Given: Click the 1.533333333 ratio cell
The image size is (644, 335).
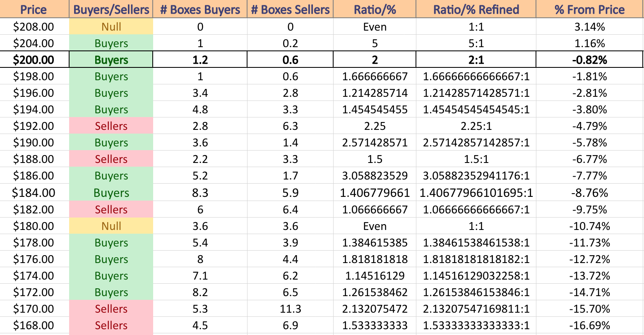Looking at the screenshot, I should coord(375,325).
